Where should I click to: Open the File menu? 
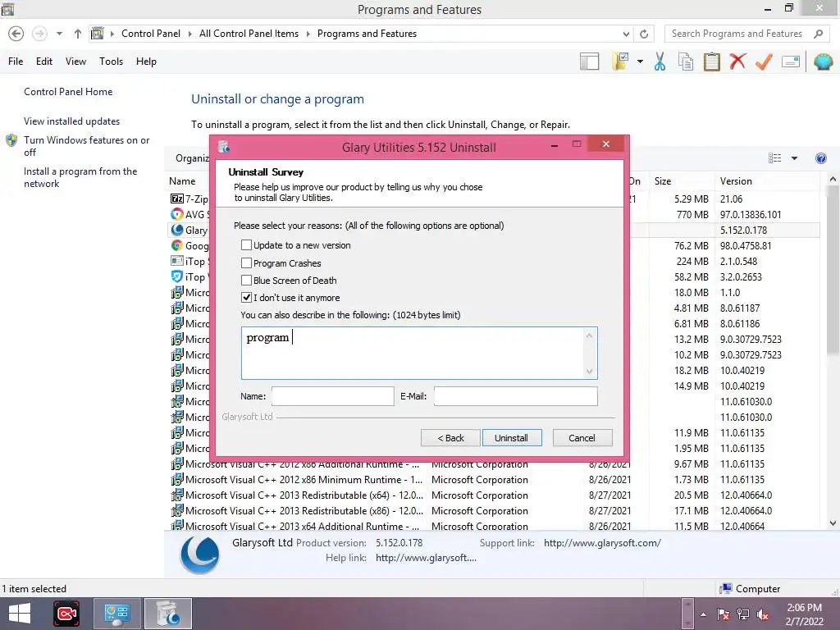(16, 62)
